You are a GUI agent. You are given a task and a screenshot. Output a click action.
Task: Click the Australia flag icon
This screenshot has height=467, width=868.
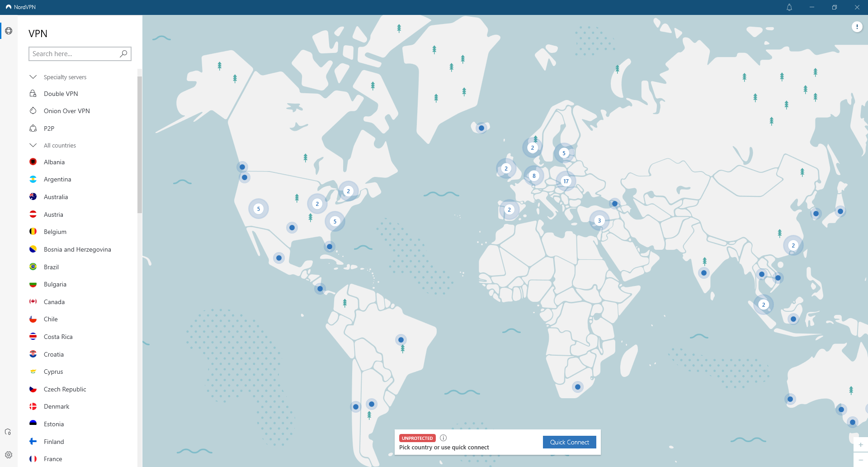click(33, 197)
